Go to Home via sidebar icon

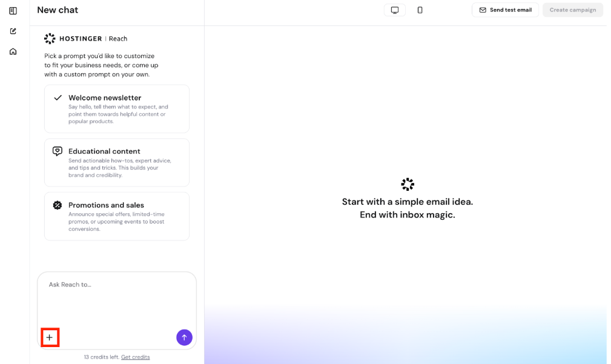click(13, 51)
